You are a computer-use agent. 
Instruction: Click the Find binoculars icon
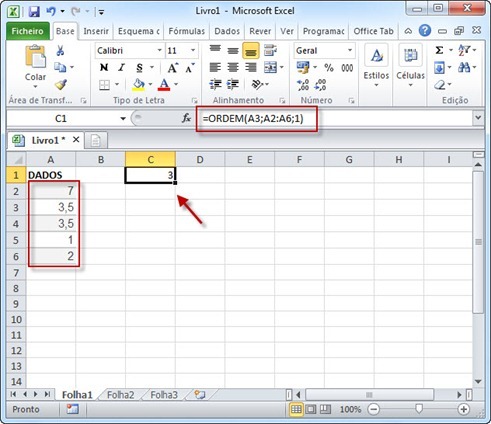[x=464, y=68]
